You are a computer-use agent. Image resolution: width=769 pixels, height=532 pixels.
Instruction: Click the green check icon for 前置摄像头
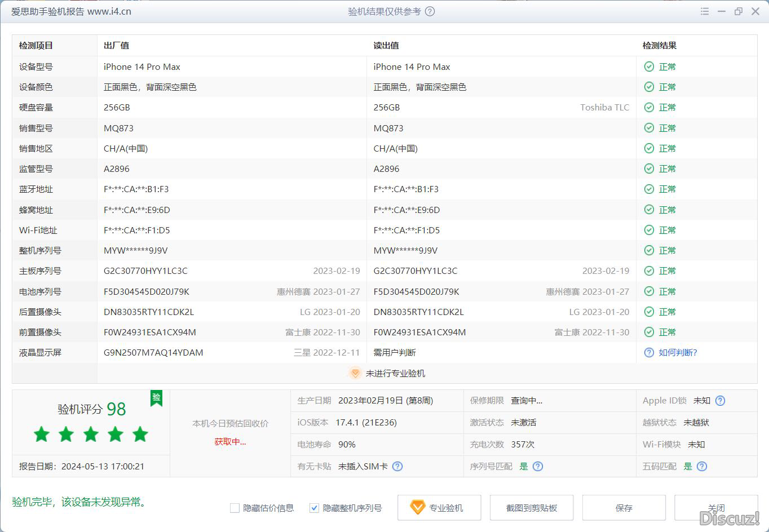[x=649, y=332]
